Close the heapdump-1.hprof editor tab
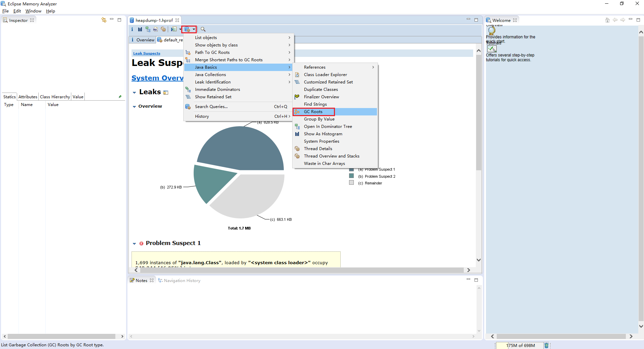644x349 pixels. pyautogui.click(x=177, y=20)
